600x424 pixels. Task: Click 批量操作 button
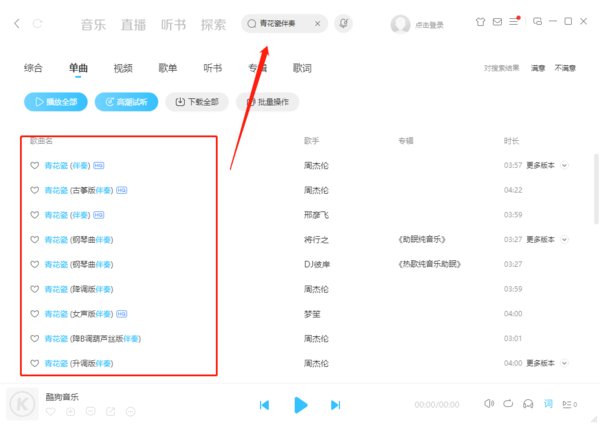tap(267, 102)
